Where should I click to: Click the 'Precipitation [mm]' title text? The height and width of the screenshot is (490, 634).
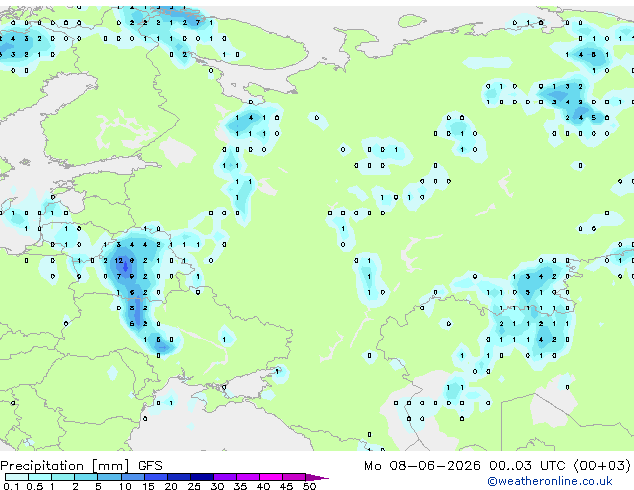point(65,466)
